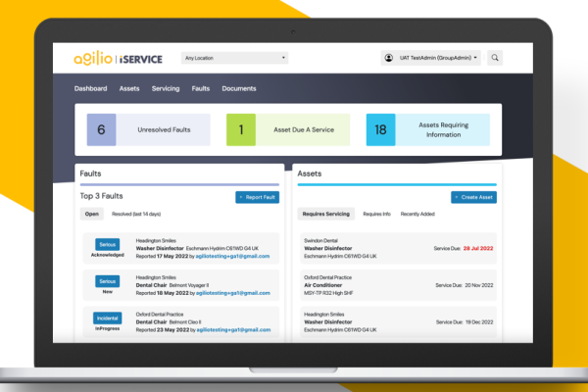Switch to Resolved (last 14 days) tab
Screen dimensions: 588x392
[x=136, y=214]
